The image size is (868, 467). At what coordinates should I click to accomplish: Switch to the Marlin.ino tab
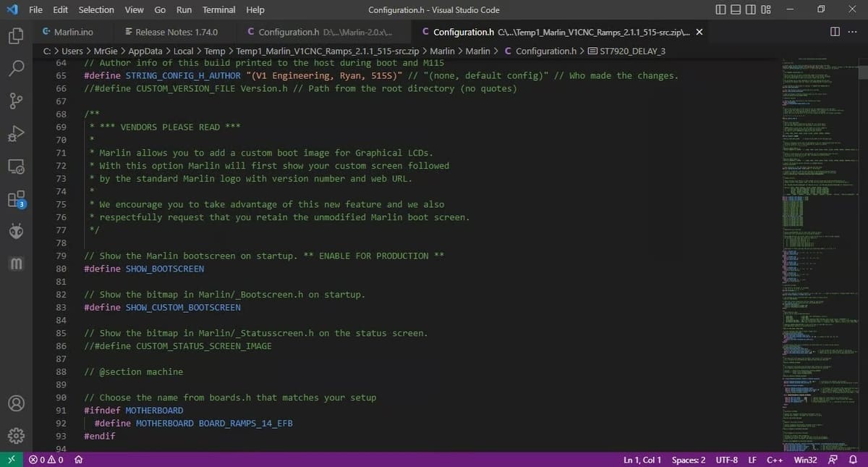point(73,32)
